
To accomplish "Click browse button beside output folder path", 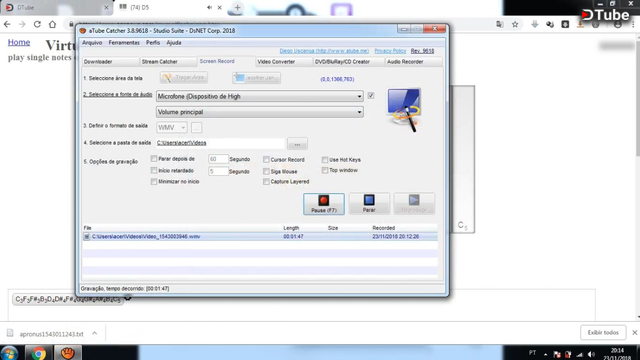I will pyautogui.click(x=297, y=144).
